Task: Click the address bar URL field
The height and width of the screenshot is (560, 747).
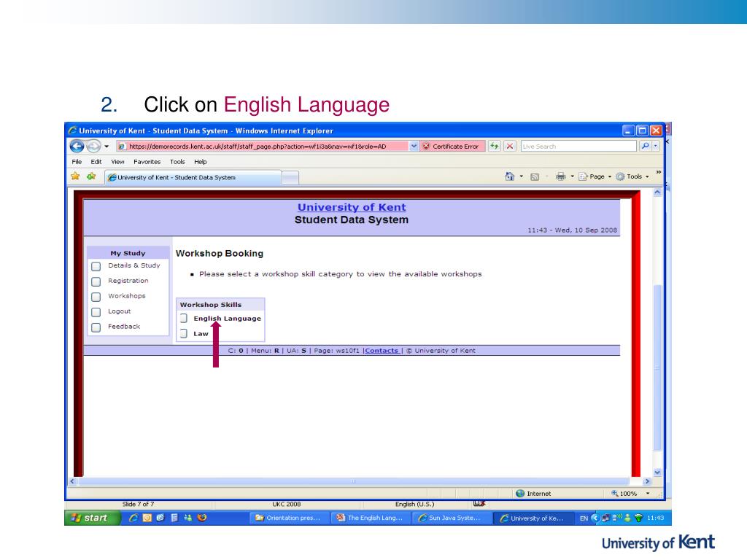Action: (x=263, y=146)
